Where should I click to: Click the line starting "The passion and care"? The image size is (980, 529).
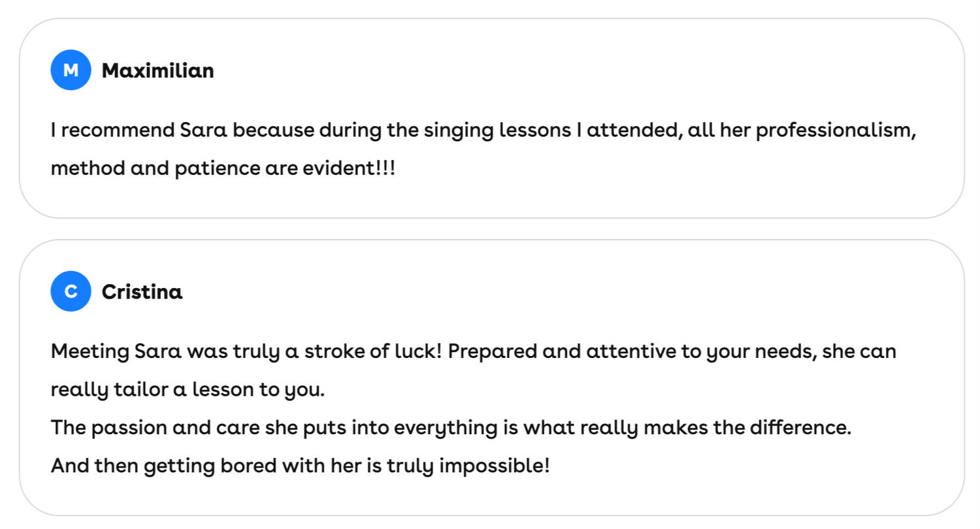point(451,428)
